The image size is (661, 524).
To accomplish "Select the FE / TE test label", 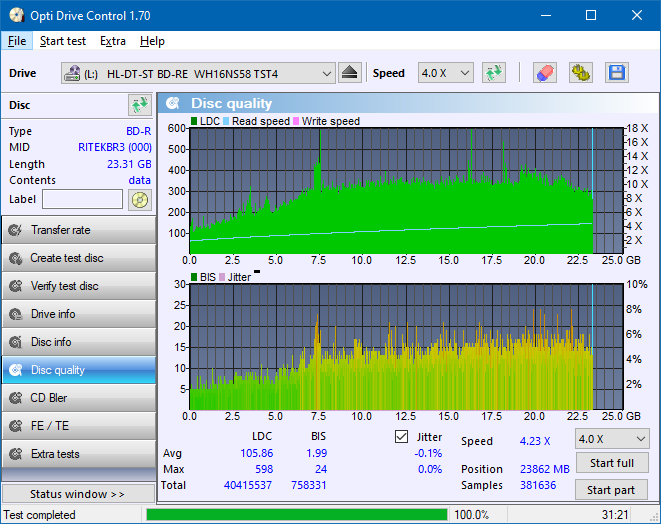I will (x=50, y=426).
